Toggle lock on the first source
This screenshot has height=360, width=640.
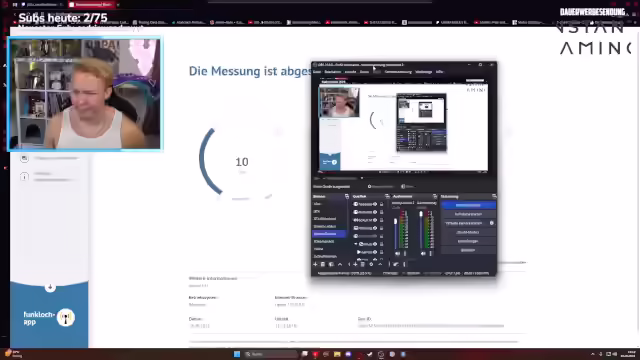pyautogui.click(x=382, y=204)
